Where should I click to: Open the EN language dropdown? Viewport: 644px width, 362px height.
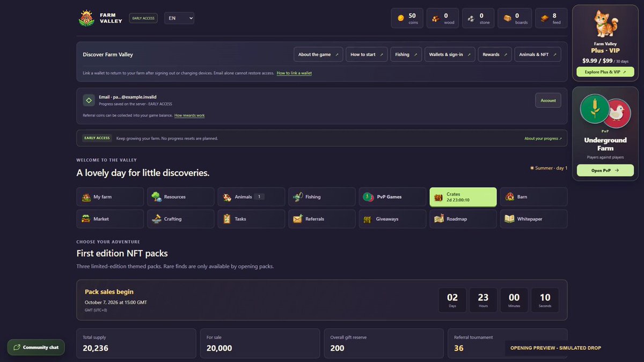pyautogui.click(x=179, y=18)
